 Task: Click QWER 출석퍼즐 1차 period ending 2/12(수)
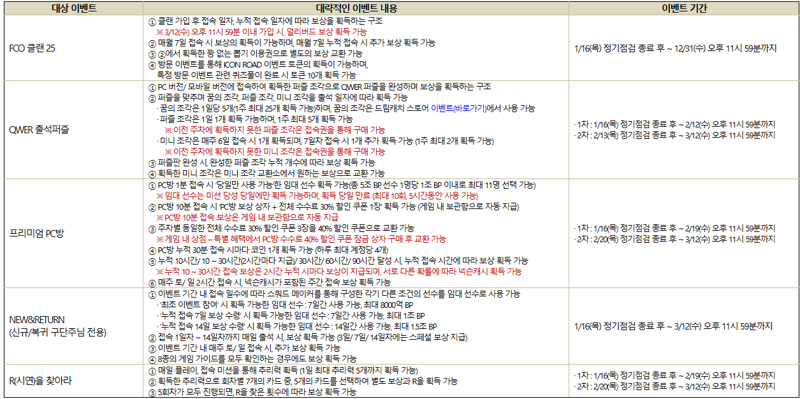tap(674, 124)
